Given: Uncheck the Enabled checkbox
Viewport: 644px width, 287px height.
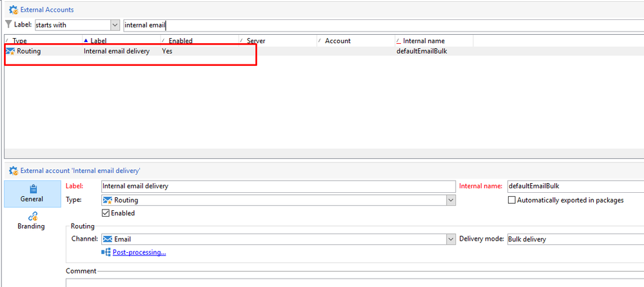Looking at the screenshot, I should [x=106, y=213].
